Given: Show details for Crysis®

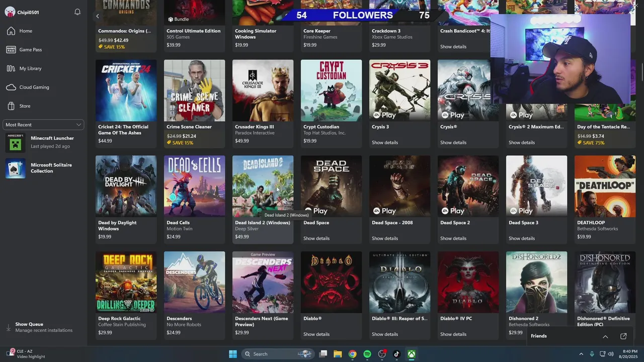Looking at the screenshot, I should pyautogui.click(x=453, y=142).
